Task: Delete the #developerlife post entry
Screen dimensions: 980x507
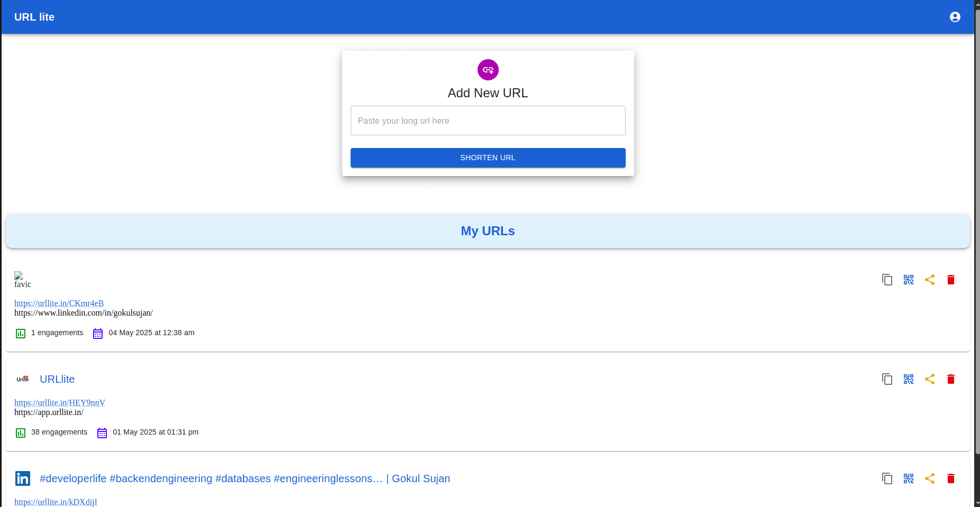Action: [x=950, y=478]
